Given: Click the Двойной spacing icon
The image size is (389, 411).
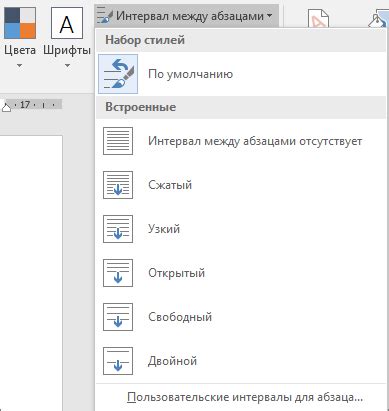Looking at the screenshot, I should pyautogui.click(x=118, y=361).
